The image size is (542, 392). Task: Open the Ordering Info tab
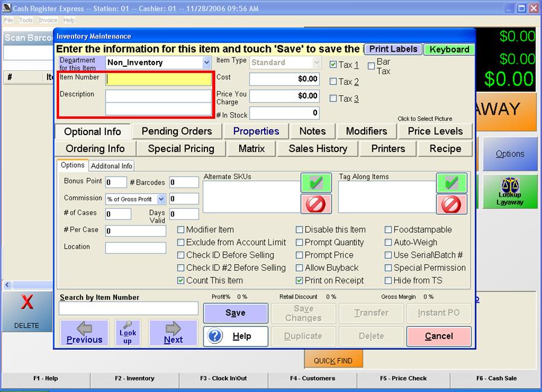(x=95, y=148)
